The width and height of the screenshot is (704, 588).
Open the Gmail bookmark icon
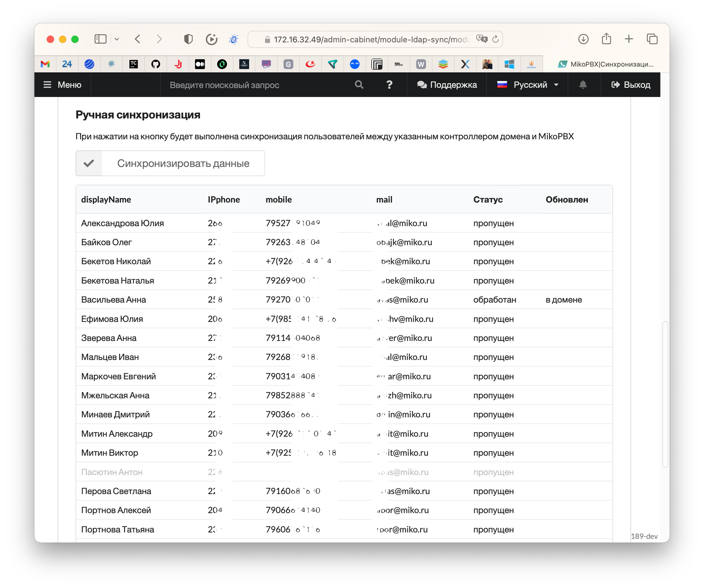click(x=45, y=64)
